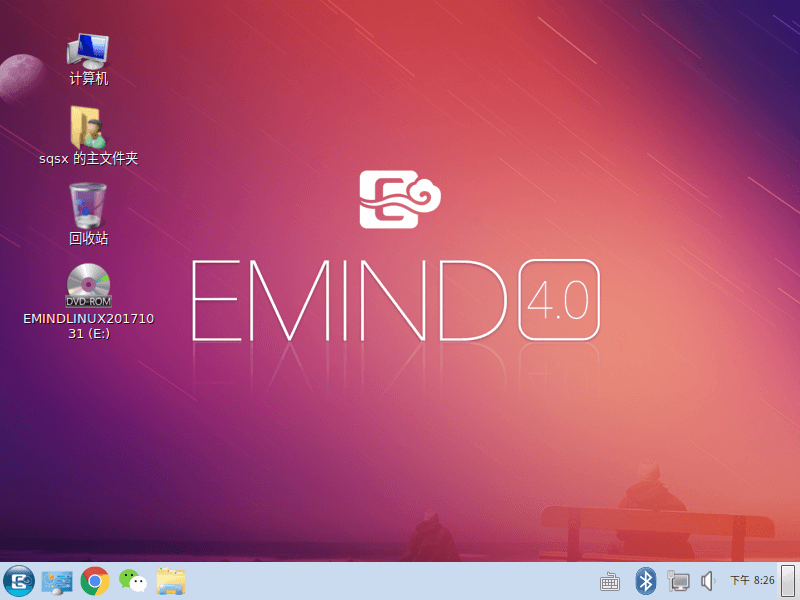This screenshot has width=800, height=600.
Task: Click the EMINDLINUX20171031 (E:) label text
Action: coord(89,326)
